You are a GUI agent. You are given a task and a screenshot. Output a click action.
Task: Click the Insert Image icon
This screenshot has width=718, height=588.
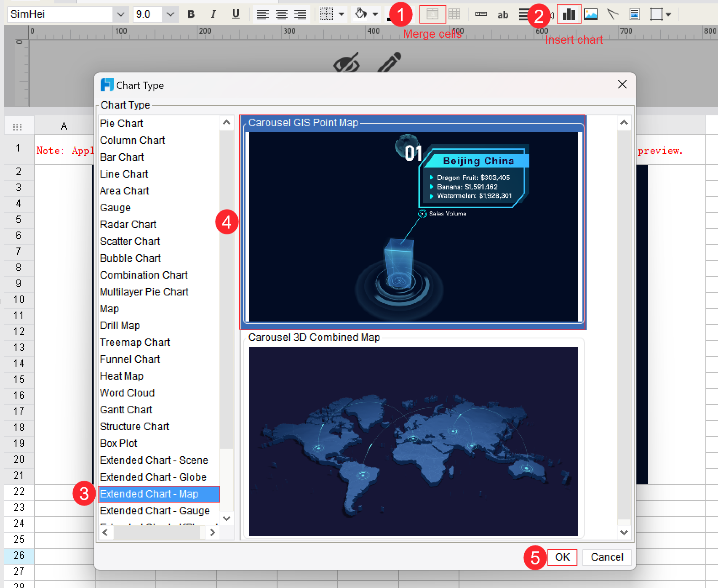point(590,14)
